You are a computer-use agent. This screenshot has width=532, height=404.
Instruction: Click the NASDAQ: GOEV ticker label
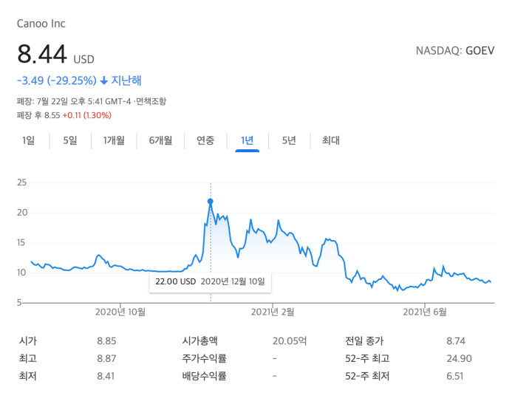455,51
